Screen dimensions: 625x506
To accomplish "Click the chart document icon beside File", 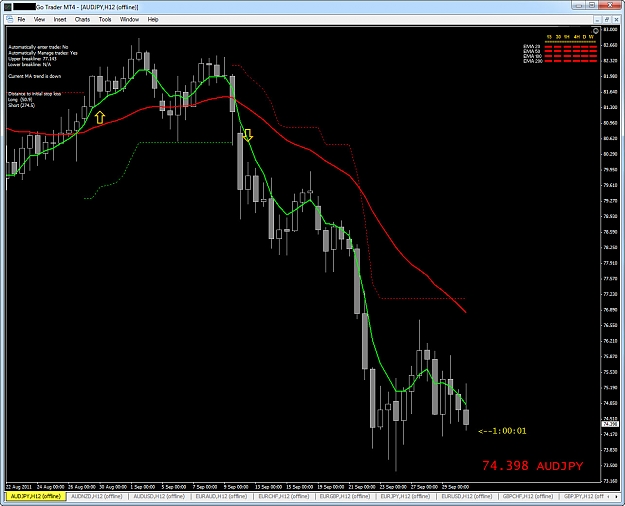I will [9, 19].
